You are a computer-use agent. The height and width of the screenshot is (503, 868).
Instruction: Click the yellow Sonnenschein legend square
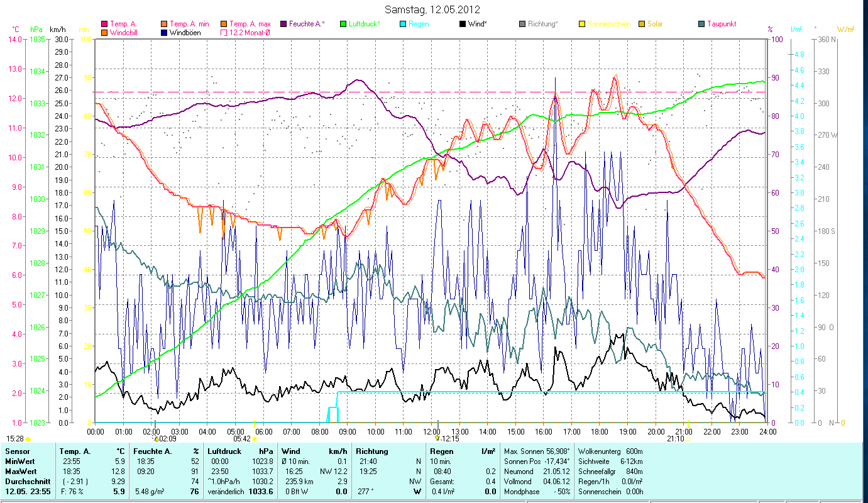point(582,24)
